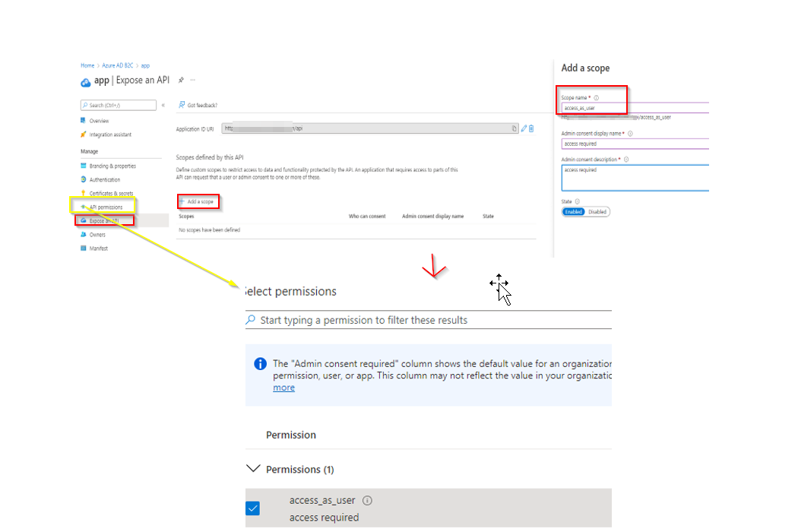
Task: Go to app breadcrumb link
Action: point(145,65)
